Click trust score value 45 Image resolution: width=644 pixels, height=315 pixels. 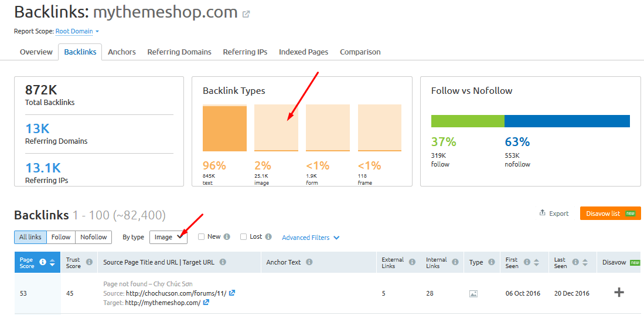pyautogui.click(x=70, y=294)
